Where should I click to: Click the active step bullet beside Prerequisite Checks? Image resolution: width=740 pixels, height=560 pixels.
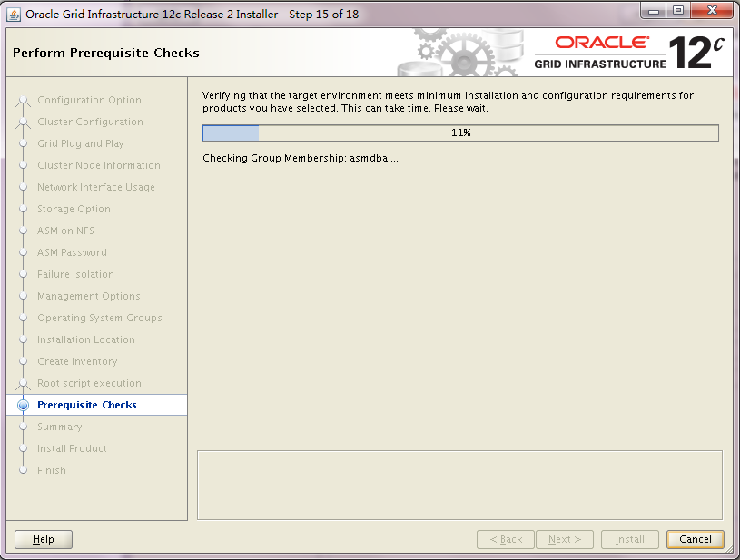click(23, 406)
